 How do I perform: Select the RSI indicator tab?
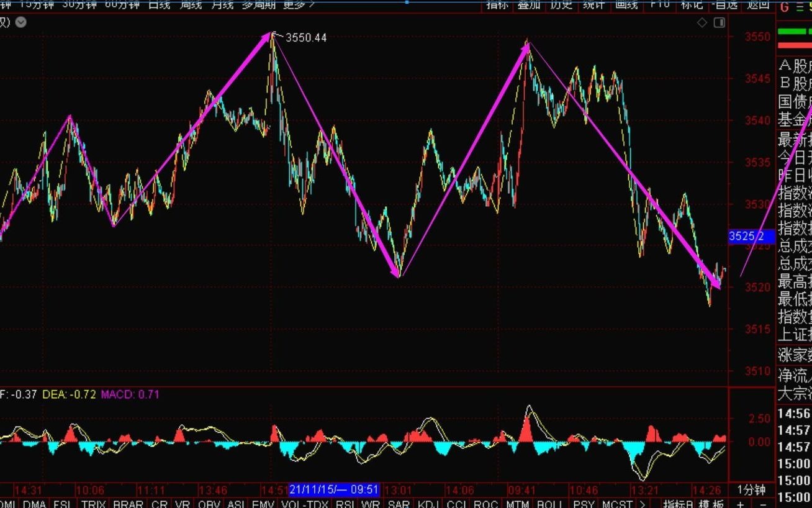pos(345,504)
